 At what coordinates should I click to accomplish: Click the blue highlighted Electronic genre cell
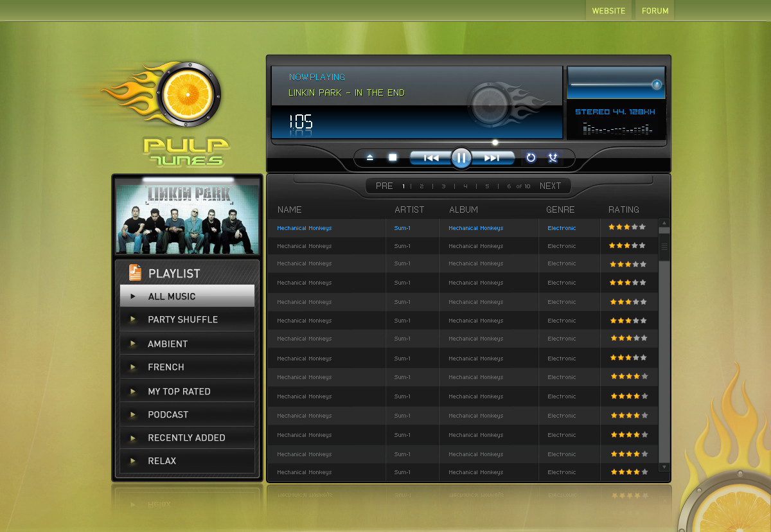(x=562, y=228)
